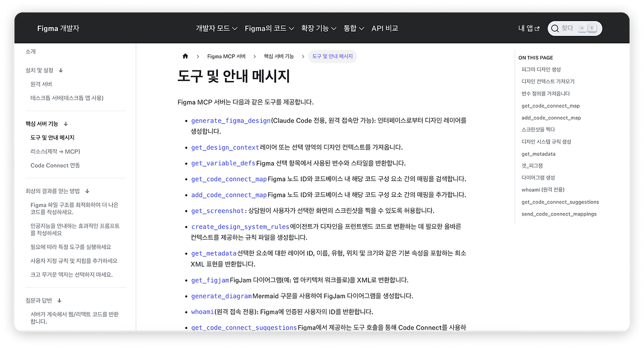Open 인공지능을 안내하는 효과적인 프롬프트 item
Image resolution: width=644 pixels, height=348 pixels.
coord(75,230)
